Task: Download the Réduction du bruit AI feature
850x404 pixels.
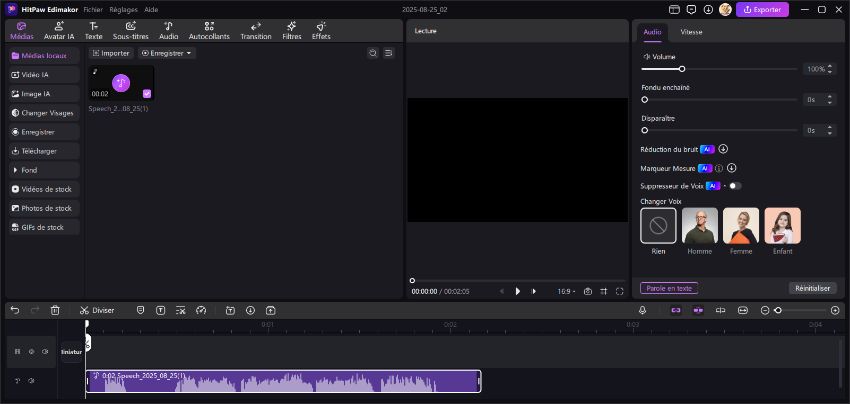Action: (723, 149)
